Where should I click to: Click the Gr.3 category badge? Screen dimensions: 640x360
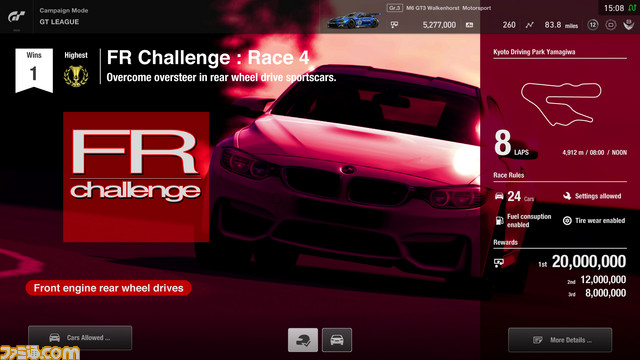point(394,8)
